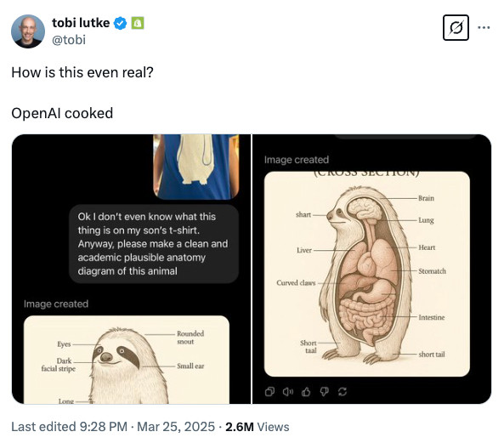Click the tobi lutke display name
The height and width of the screenshot is (443, 504).
(x=81, y=23)
